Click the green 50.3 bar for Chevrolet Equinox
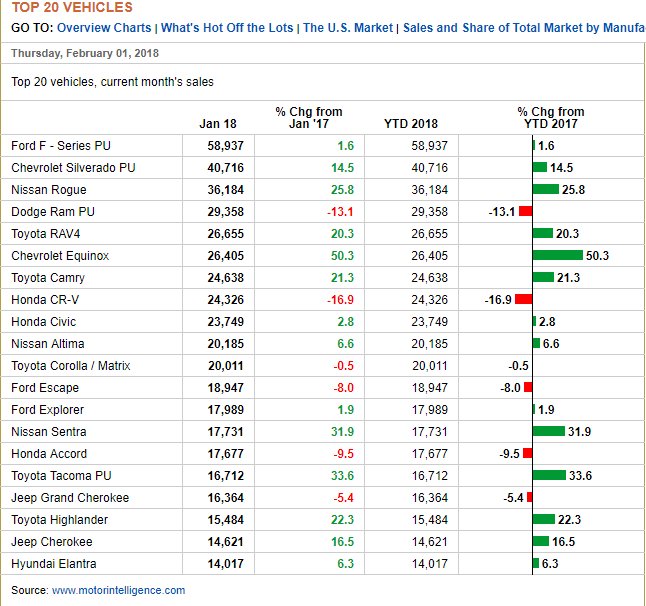 [558, 255]
